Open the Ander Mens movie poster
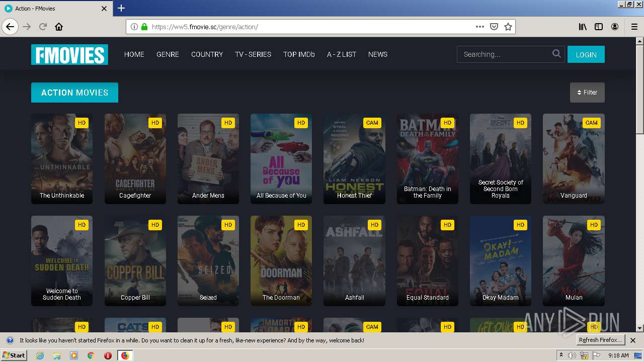Viewport: 644px width, 362px height. (208, 159)
